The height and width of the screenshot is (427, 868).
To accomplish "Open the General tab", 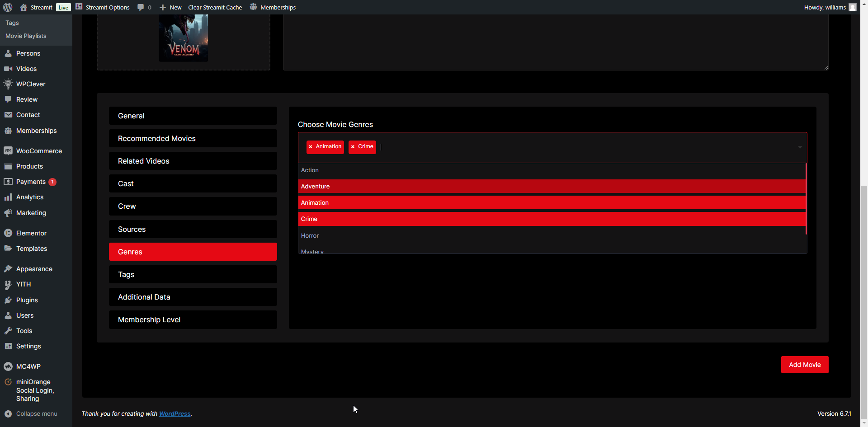I will [193, 116].
